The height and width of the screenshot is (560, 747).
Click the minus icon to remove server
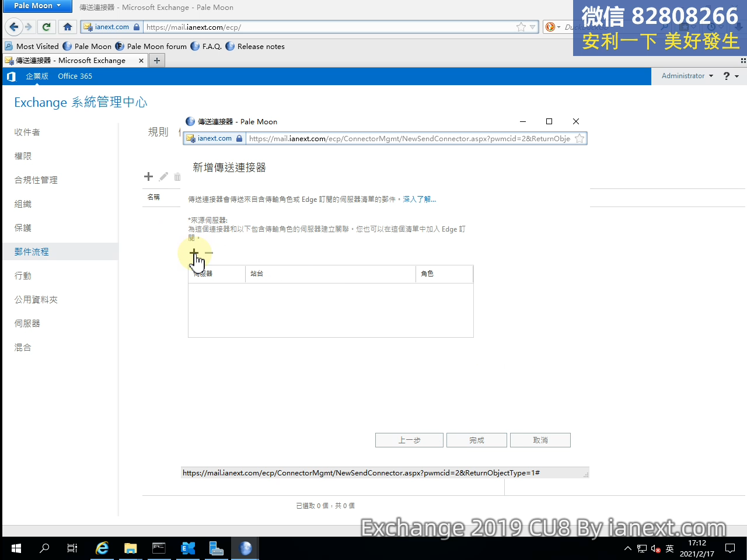point(209,253)
